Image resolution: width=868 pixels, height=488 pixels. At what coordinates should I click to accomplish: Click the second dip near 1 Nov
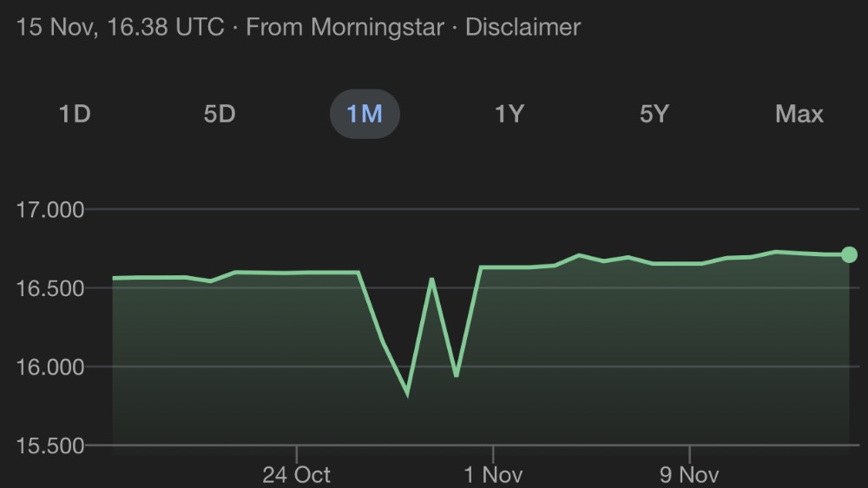click(x=457, y=375)
